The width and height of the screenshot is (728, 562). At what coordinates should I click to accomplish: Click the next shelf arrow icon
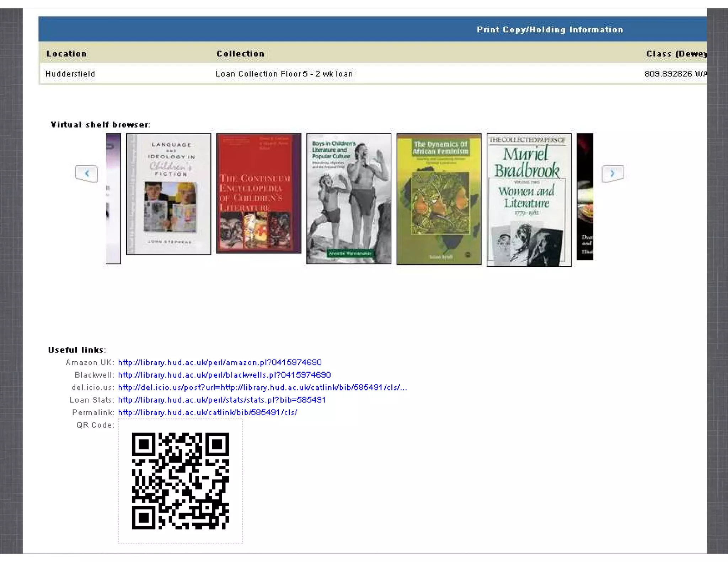click(612, 173)
